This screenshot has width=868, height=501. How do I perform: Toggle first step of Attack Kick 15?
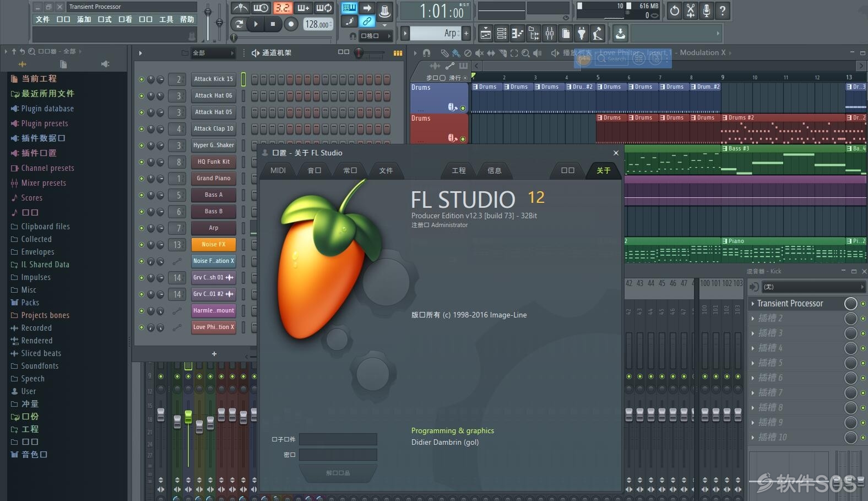pos(255,79)
